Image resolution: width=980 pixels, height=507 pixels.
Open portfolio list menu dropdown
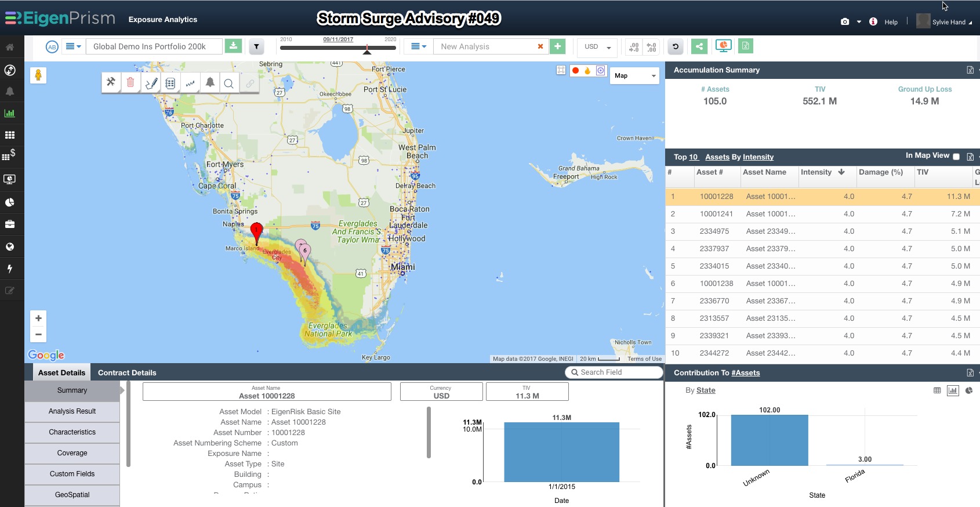click(x=73, y=46)
